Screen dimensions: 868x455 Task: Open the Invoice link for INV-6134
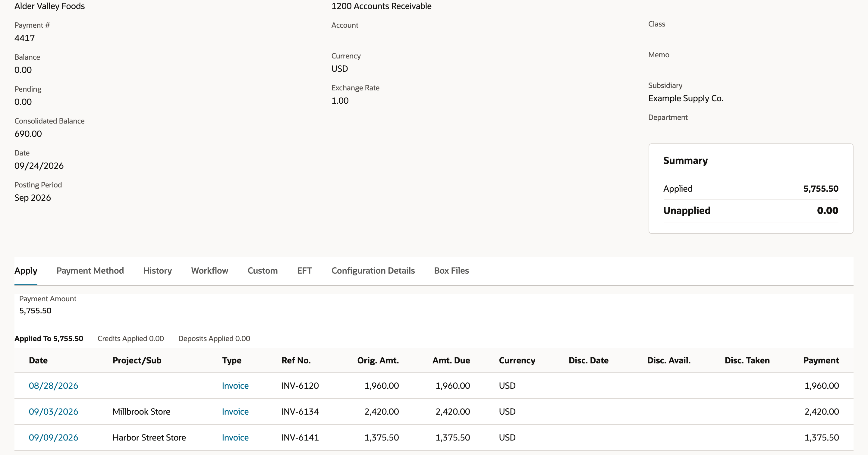click(235, 412)
